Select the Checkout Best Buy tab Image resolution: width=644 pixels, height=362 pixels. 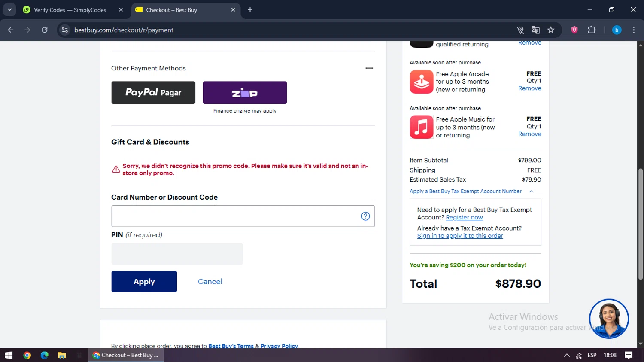click(x=185, y=10)
